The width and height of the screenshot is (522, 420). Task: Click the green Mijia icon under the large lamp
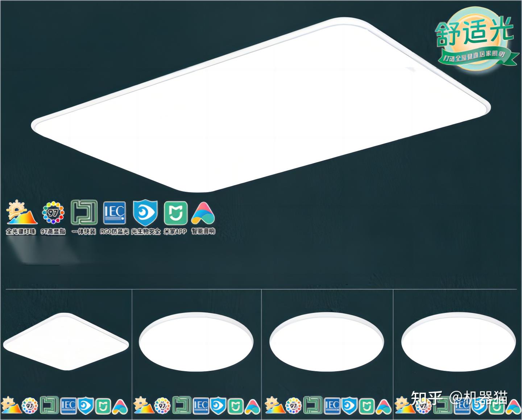click(x=176, y=213)
